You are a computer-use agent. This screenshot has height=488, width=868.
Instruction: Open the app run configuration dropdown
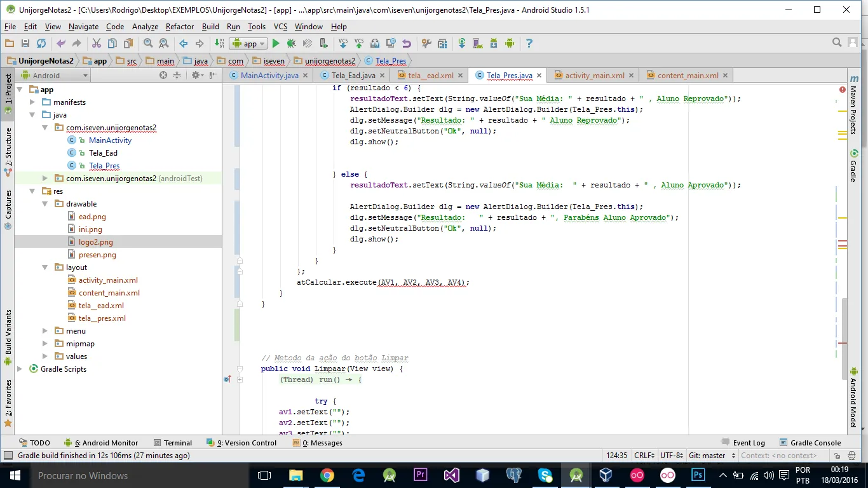click(249, 44)
